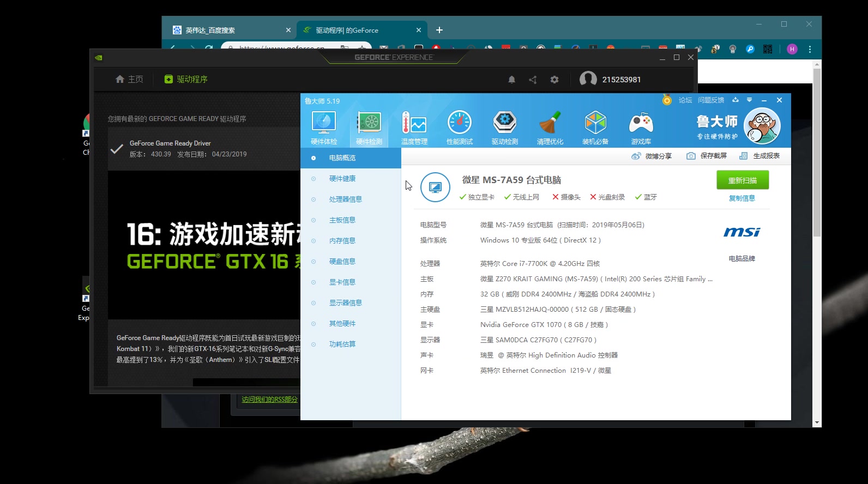Share to Weibo via 微博分享

click(x=652, y=156)
